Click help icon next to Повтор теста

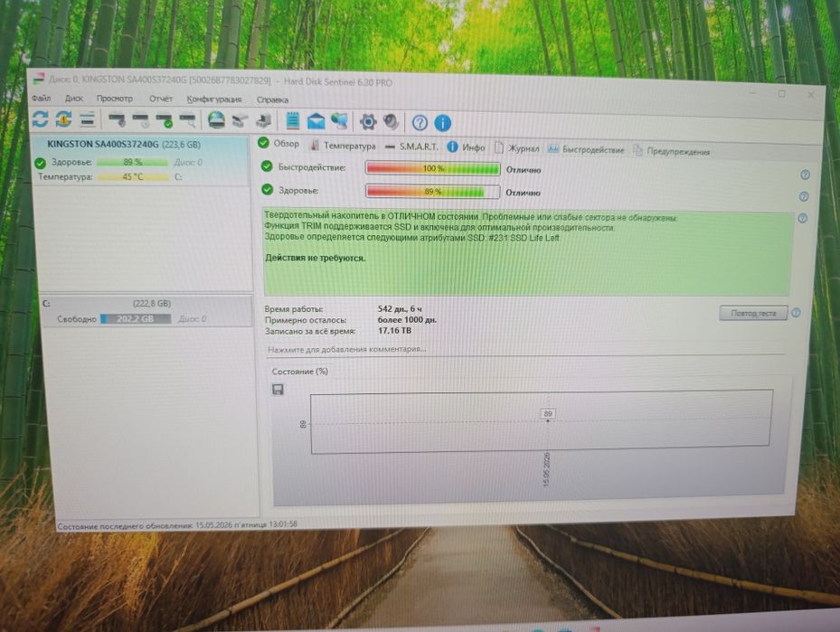[x=796, y=313]
